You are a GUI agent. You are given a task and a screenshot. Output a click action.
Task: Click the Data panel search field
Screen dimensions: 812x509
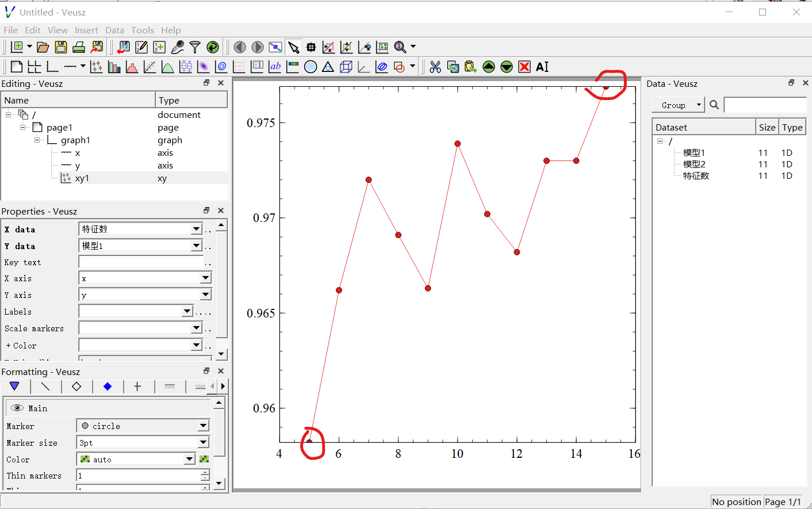click(765, 105)
